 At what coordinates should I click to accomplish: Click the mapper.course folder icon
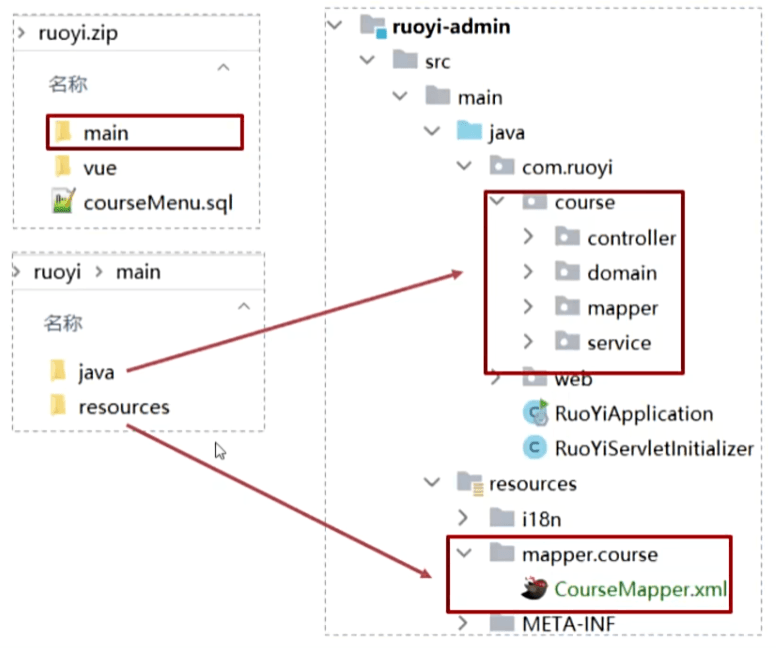click(502, 553)
